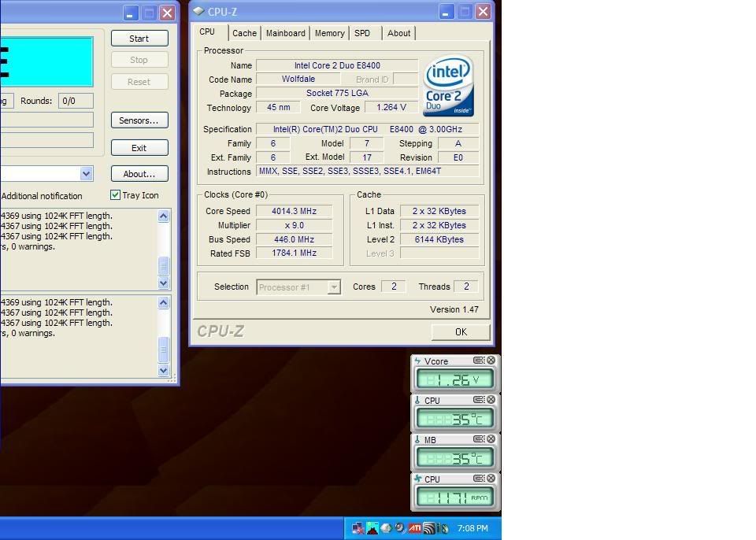Click the Code Name value Wolfdale

tap(298, 79)
